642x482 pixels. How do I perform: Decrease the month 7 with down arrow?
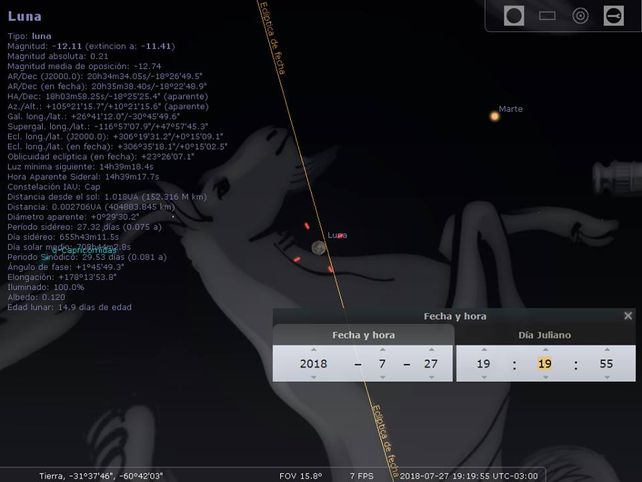click(x=382, y=377)
